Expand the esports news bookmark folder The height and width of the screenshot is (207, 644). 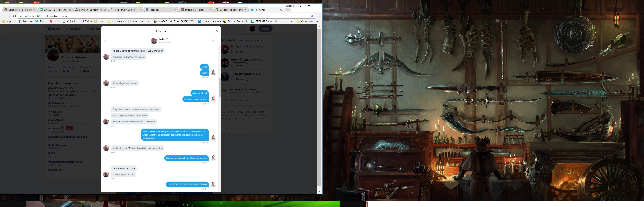pos(117,21)
